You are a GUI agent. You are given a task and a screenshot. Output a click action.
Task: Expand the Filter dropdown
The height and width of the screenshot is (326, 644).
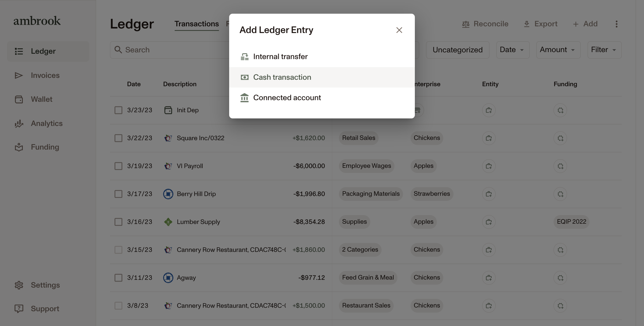(604, 50)
